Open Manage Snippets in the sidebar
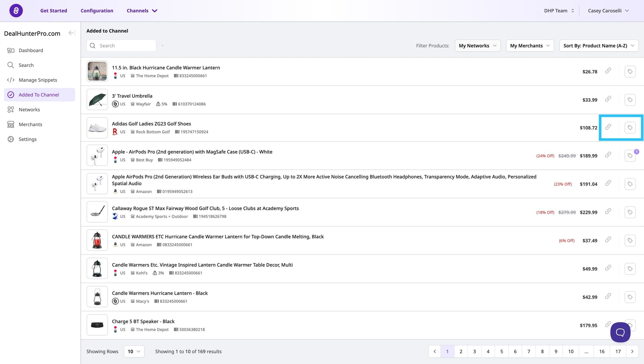This screenshot has height=364, width=644. [38, 80]
